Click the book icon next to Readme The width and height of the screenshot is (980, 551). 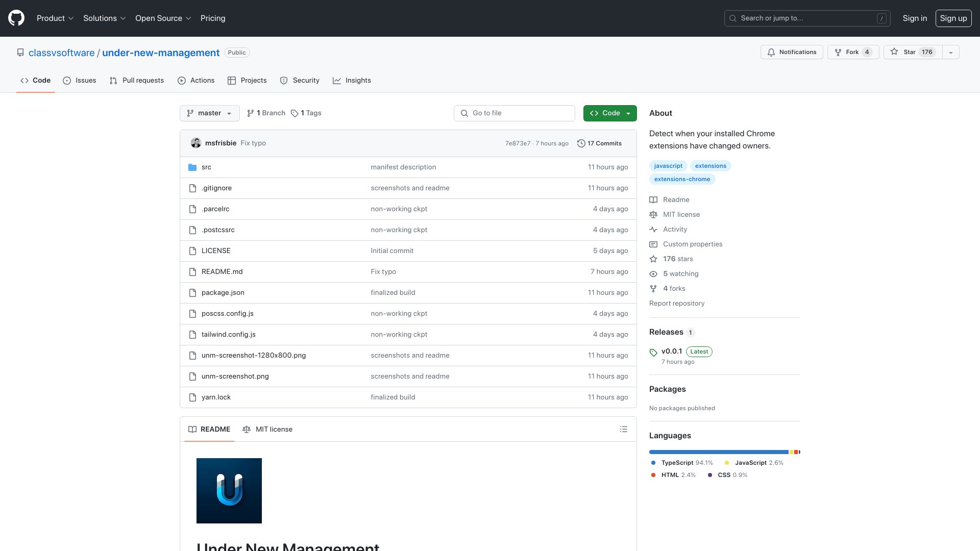tap(653, 199)
